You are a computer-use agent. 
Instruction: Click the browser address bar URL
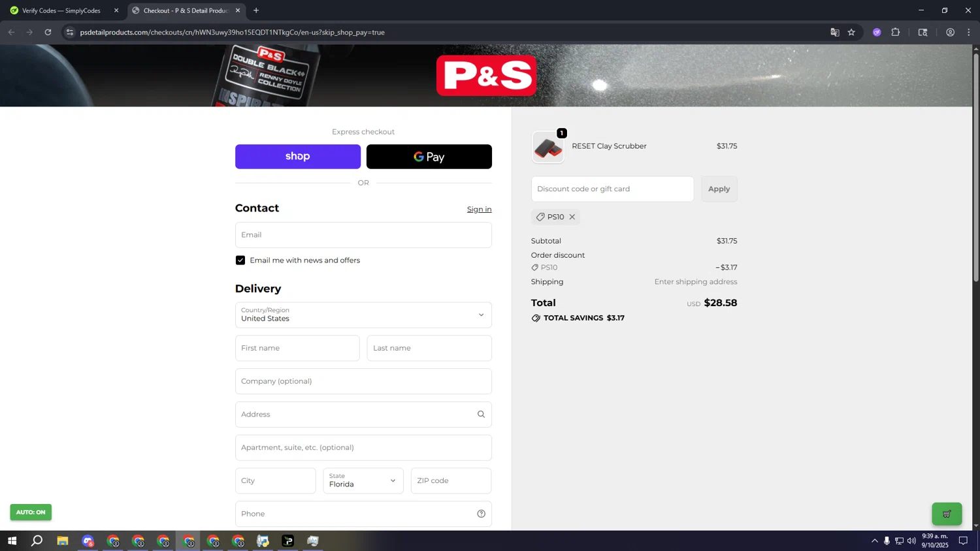(232, 32)
